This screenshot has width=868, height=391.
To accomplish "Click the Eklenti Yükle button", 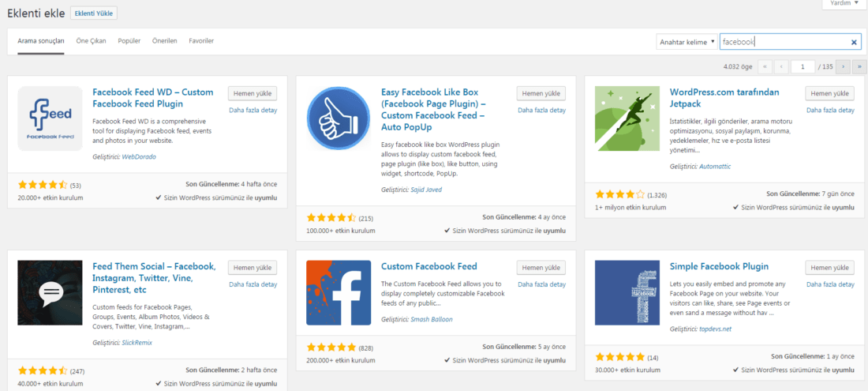I will tap(94, 13).
